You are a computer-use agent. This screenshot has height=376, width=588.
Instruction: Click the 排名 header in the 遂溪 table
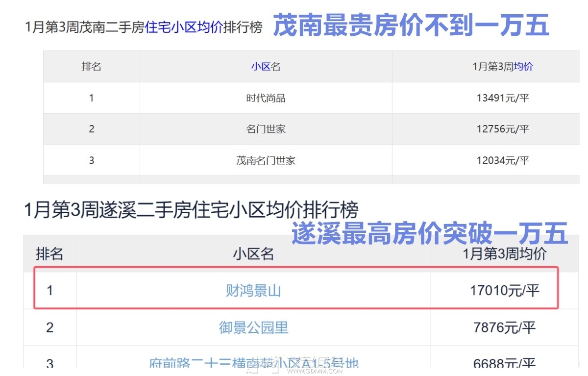click(x=49, y=254)
